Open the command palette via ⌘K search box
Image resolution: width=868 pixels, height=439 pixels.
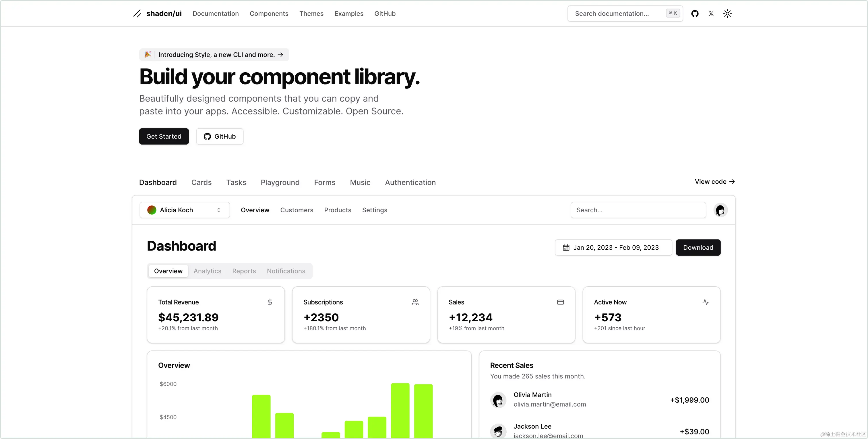pyautogui.click(x=625, y=13)
